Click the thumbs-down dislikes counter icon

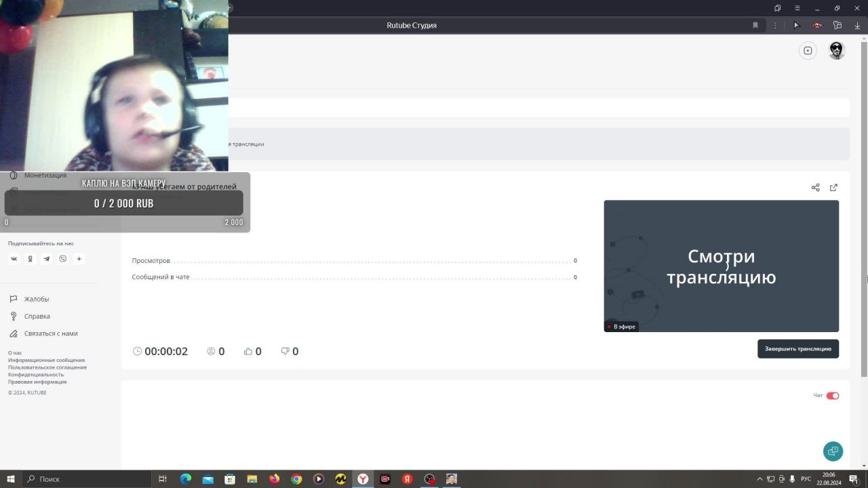click(x=285, y=351)
